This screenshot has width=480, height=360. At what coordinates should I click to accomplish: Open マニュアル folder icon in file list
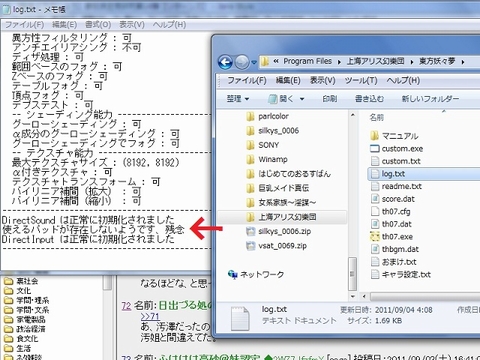[375, 136]
